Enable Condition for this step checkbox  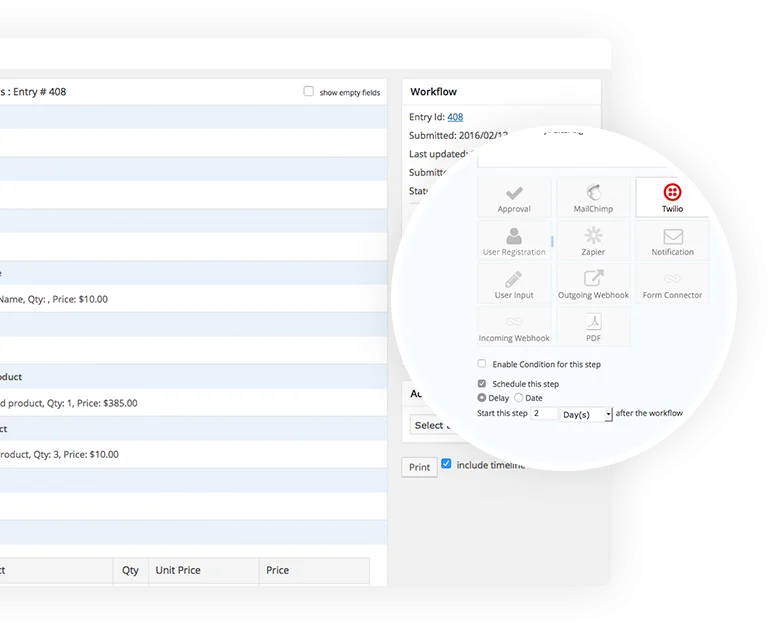[482, 364]
